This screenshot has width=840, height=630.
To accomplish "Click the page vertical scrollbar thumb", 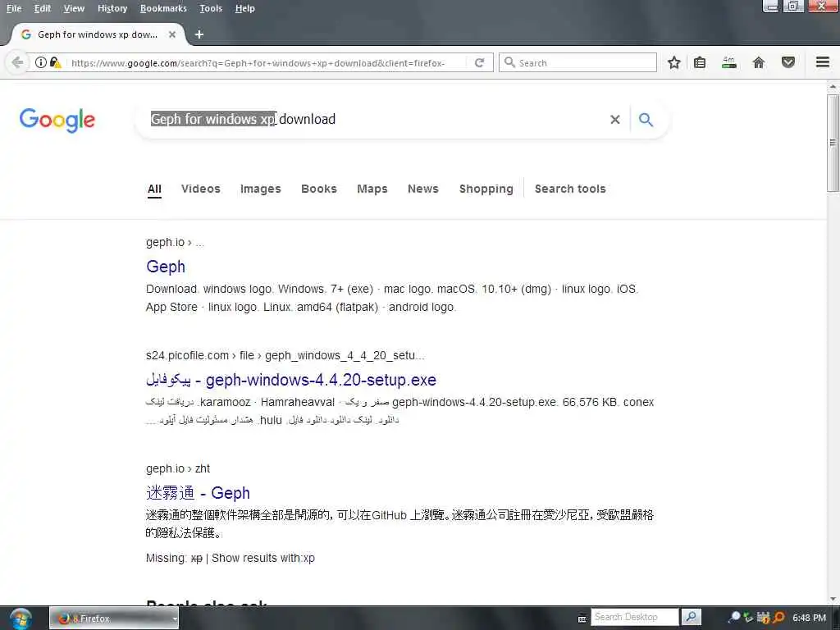I will tap(833, 143).
